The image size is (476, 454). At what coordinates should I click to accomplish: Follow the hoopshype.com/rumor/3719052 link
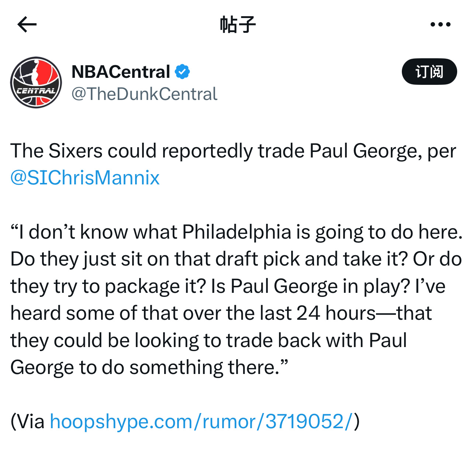(201, 421)
